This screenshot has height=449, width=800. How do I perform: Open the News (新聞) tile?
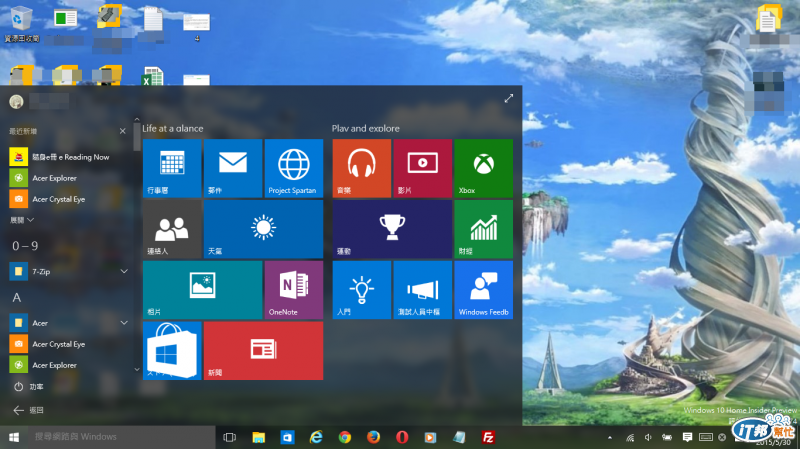pos(263,351)
